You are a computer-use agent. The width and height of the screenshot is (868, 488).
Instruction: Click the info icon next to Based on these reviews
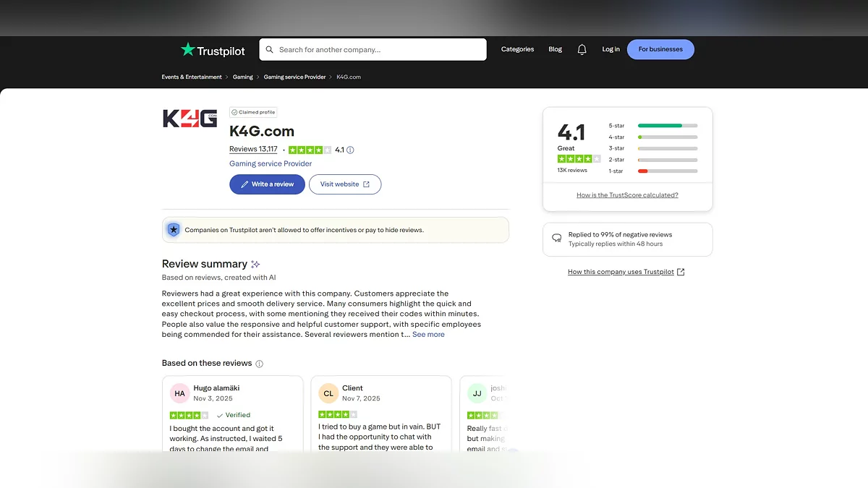click(x=260, y=364)
